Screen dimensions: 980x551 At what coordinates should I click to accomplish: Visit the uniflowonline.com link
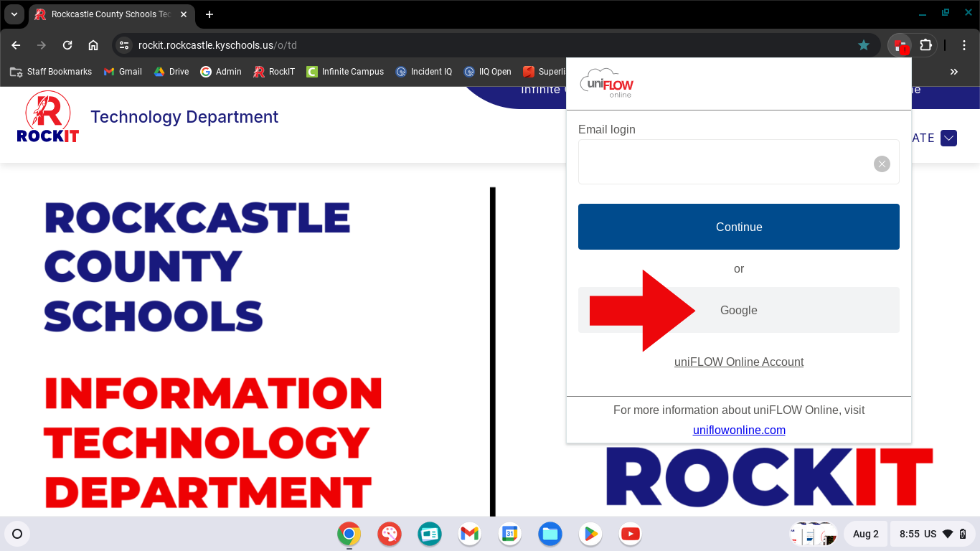[x=739, y=430]
